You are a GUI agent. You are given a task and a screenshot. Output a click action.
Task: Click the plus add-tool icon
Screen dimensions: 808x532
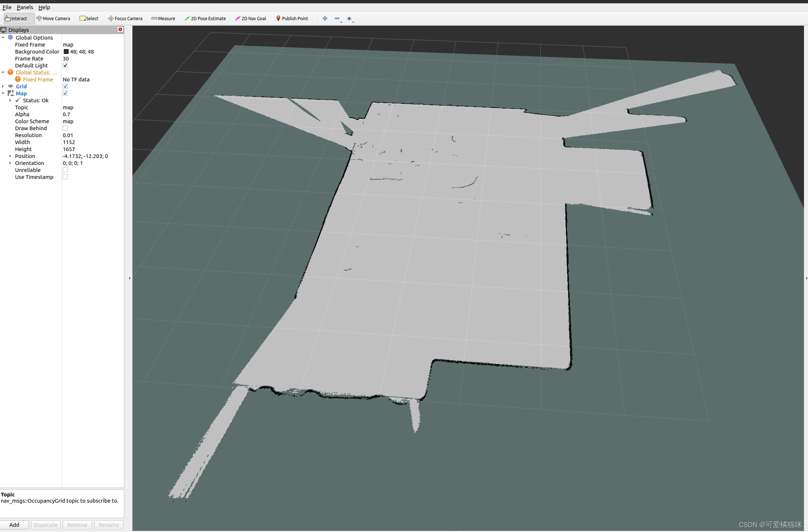click(325, 18)
